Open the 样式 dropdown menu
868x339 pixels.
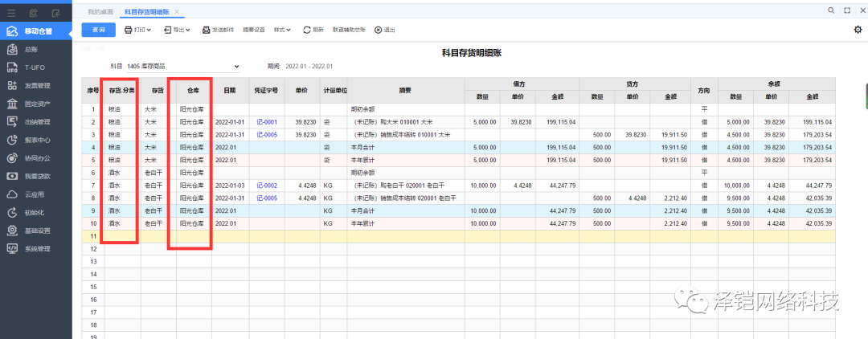click(x=282, y=30)
